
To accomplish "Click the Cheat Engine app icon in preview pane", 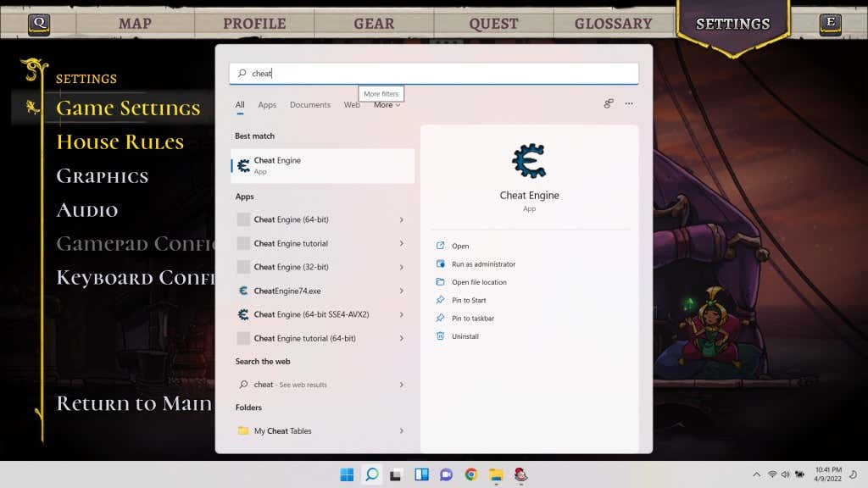I will coord(530,161).
